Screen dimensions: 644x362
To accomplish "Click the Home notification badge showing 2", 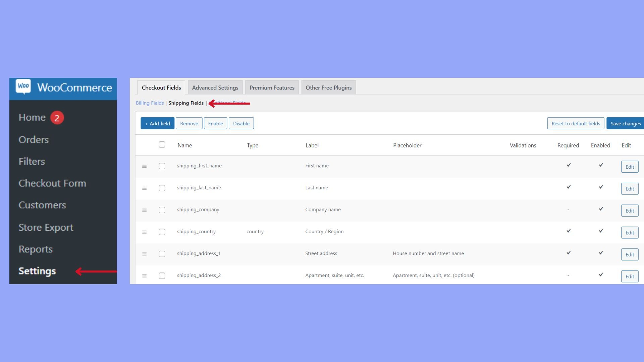I will click(x=57, y=118).
